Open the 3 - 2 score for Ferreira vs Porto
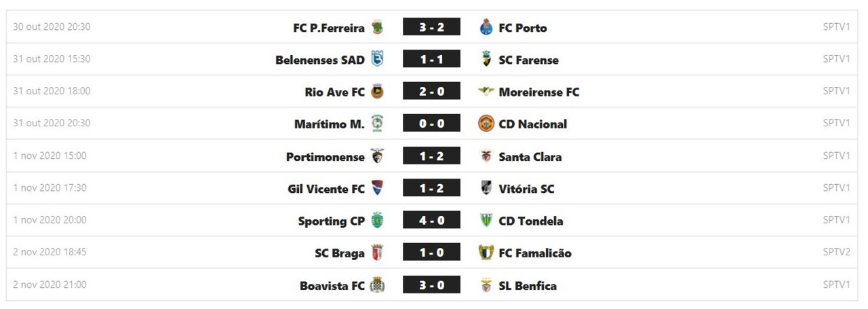Viewport: 868px width, 309px height. (431, 27)
